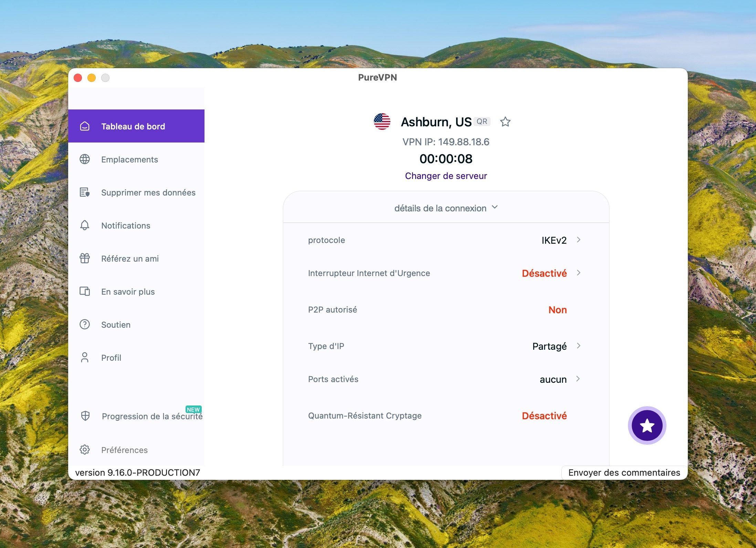Click the Emplacements globe icon
The image size is (756, 548).
[x=85, y=159]
